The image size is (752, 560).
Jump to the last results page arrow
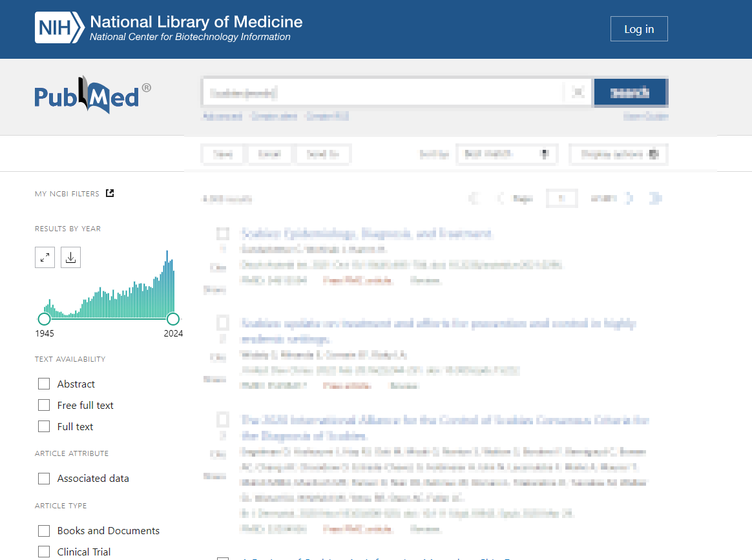point(655,198)
